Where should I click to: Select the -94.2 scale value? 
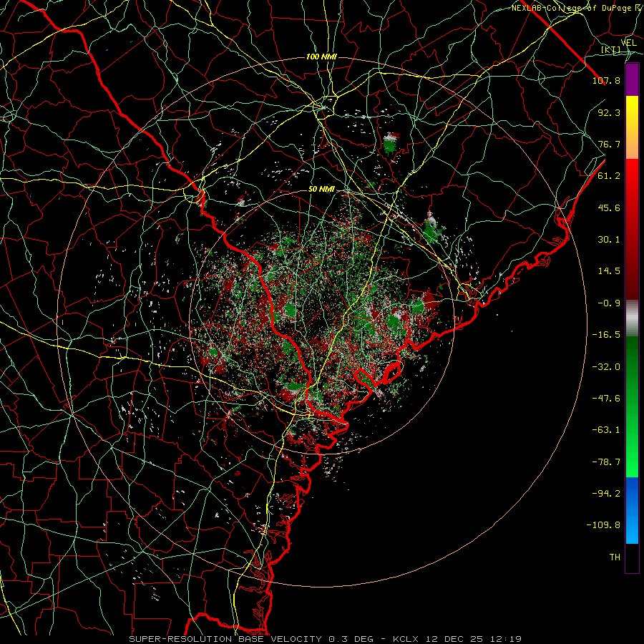(606, 494)
